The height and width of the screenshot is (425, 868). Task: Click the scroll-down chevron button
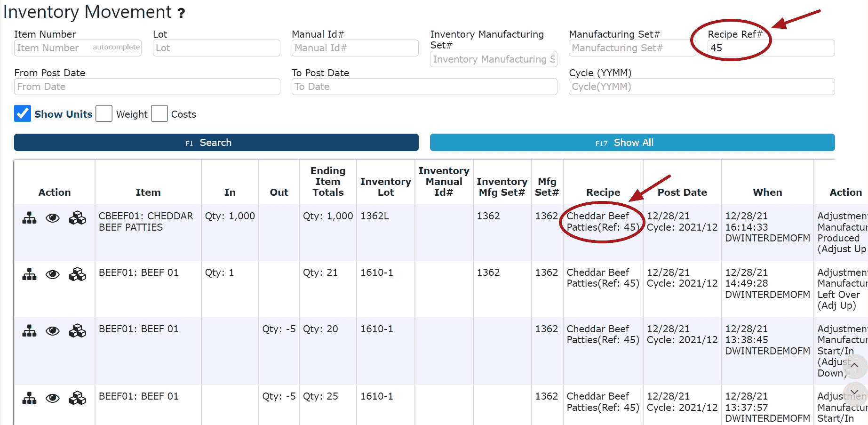[x=854, y=393]
